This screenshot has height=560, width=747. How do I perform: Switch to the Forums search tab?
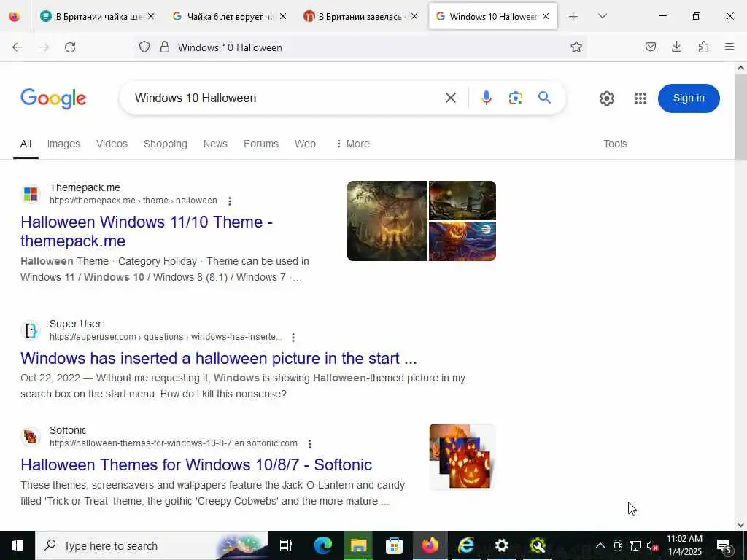pos(261,144)
